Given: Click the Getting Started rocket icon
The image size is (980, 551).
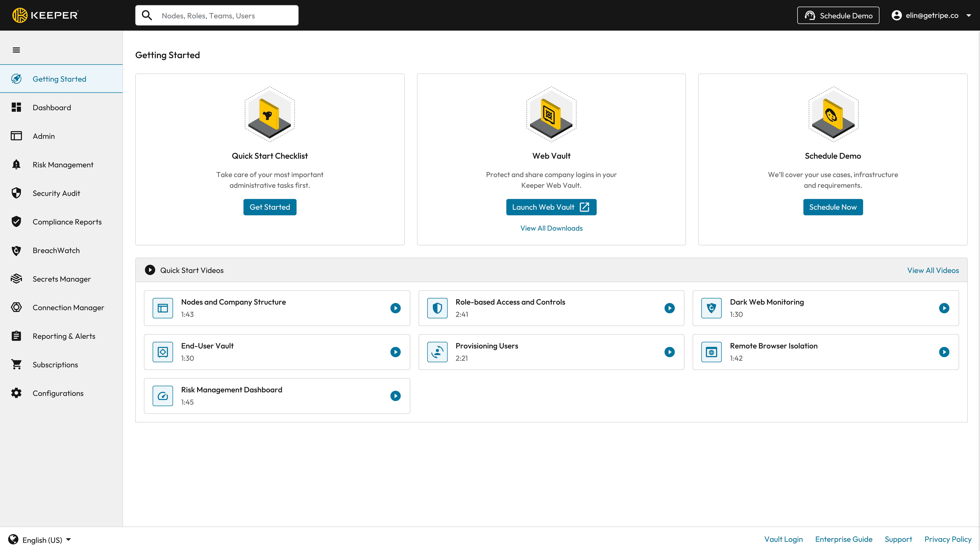Looking at the screenshot, I should point(16,79).
